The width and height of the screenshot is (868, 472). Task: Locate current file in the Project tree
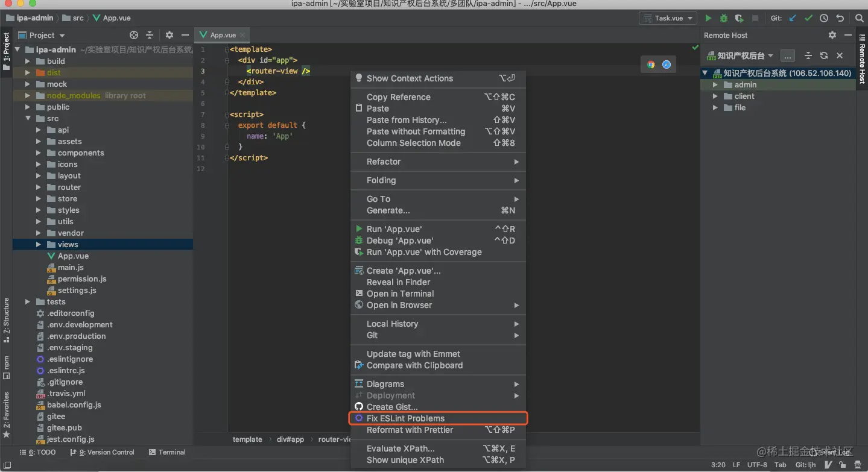[134, 35]
